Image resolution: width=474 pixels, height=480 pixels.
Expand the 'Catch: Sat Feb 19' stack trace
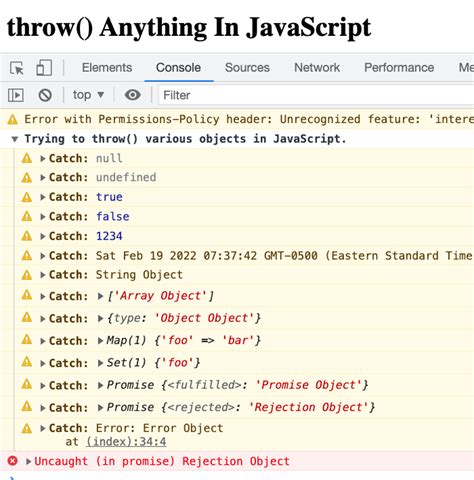coord(43,256)
